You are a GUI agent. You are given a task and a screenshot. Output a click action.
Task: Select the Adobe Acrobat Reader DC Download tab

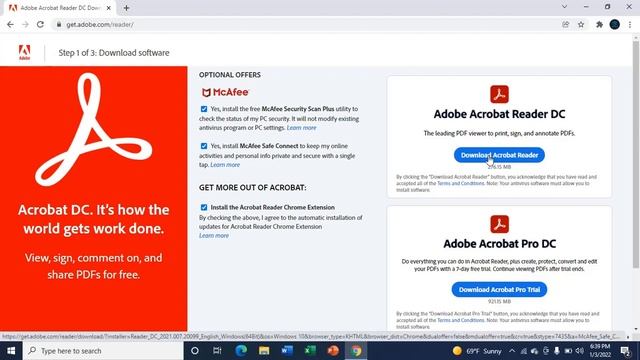click(59, 8)
